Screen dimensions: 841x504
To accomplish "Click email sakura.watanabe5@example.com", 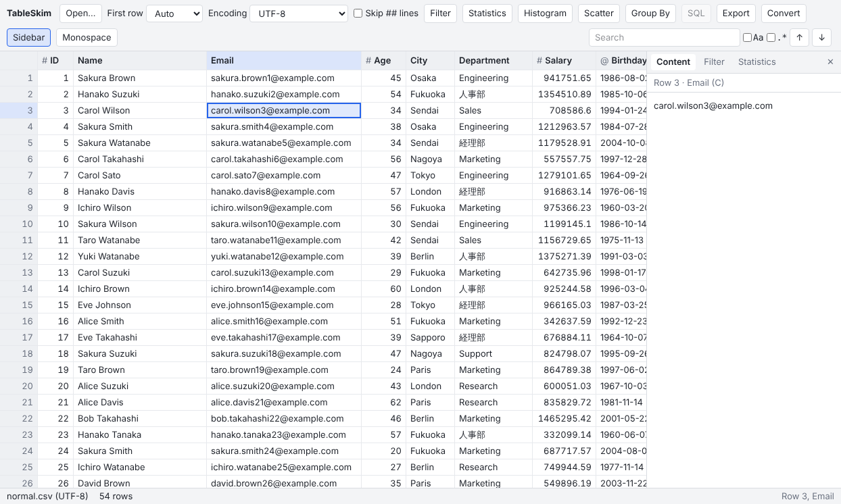I will [284, 143].
